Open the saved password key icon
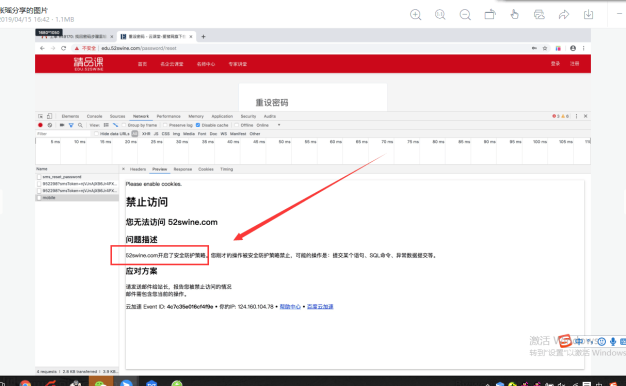 point(534,48)
